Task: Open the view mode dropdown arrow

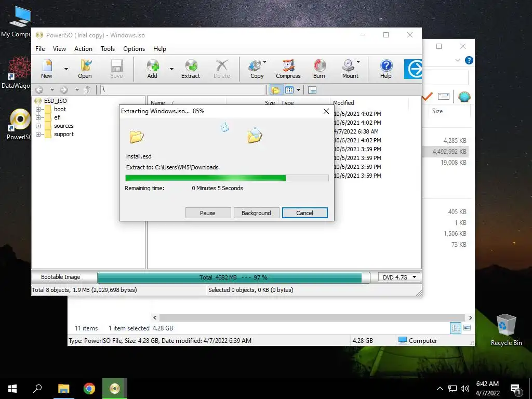Action: [x=299, y=90]
